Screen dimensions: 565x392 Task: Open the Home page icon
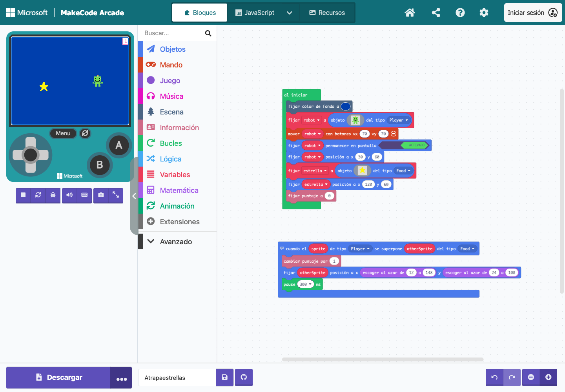point(410,13)
